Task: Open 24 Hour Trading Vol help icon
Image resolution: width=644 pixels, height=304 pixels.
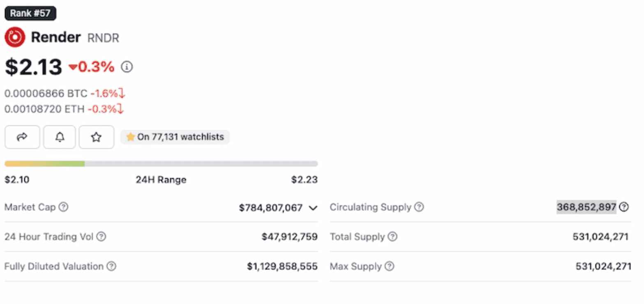Action: [x=101, y=237]
